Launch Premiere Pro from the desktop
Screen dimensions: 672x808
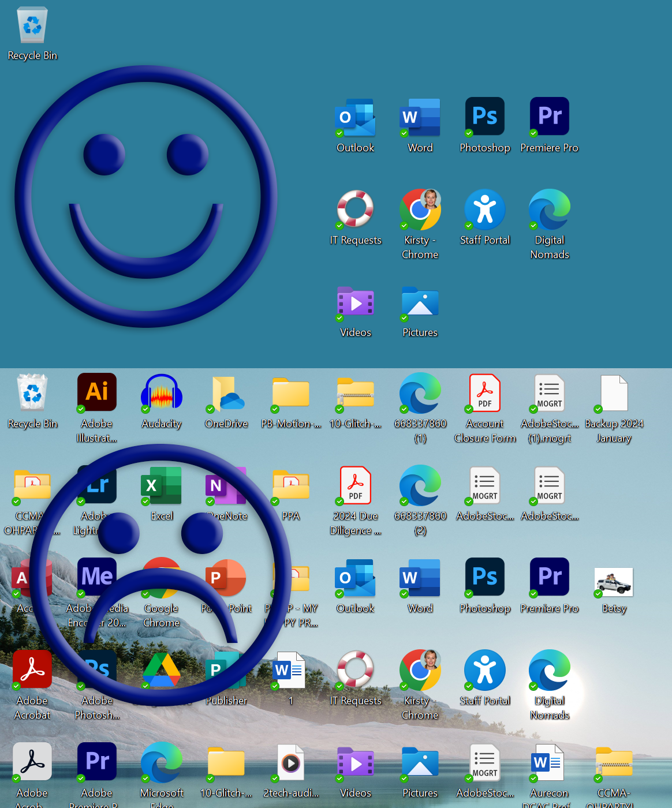point(549,116)
